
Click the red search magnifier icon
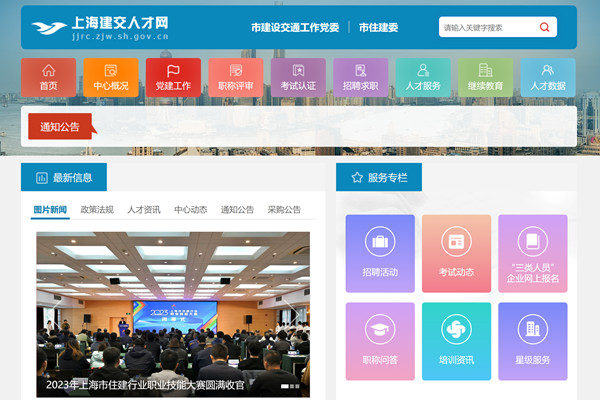(x=544, y=27)
